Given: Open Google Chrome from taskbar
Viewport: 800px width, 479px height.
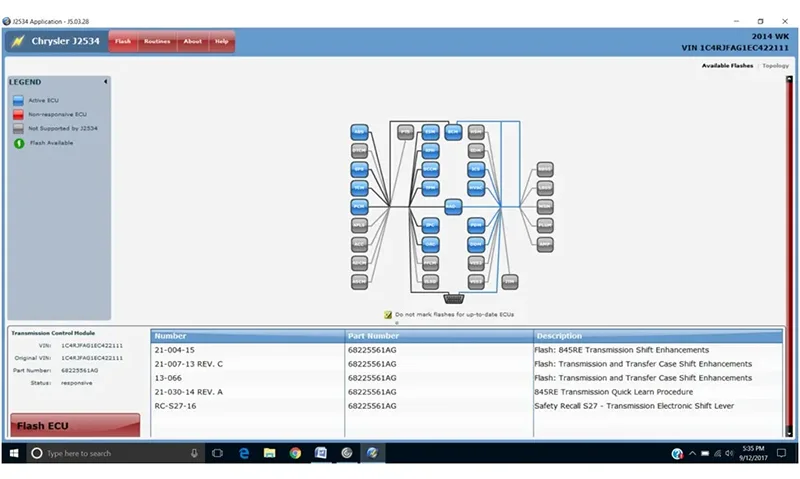Looking at the screenshot, I should (295, 453).
